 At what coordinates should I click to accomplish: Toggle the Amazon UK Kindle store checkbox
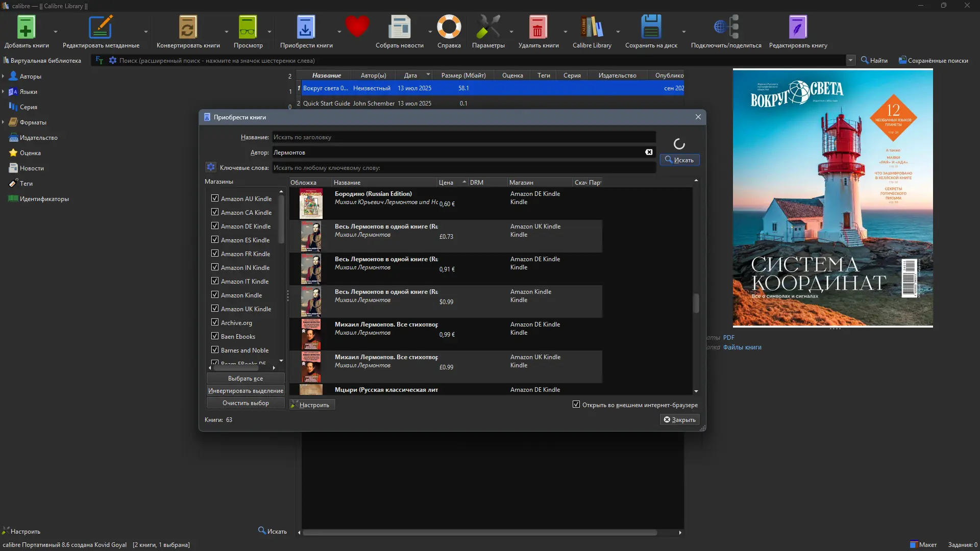click(215, 309)
